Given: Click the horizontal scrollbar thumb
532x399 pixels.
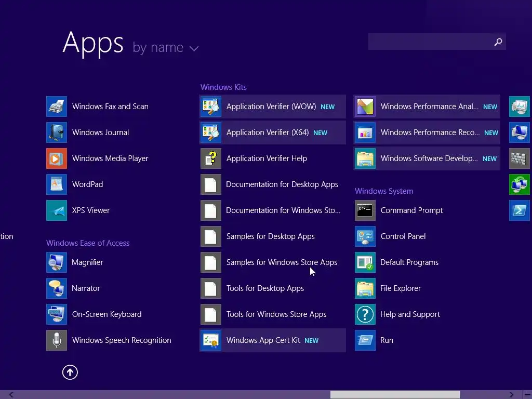Looking at the screenshot, I should 395,395.
